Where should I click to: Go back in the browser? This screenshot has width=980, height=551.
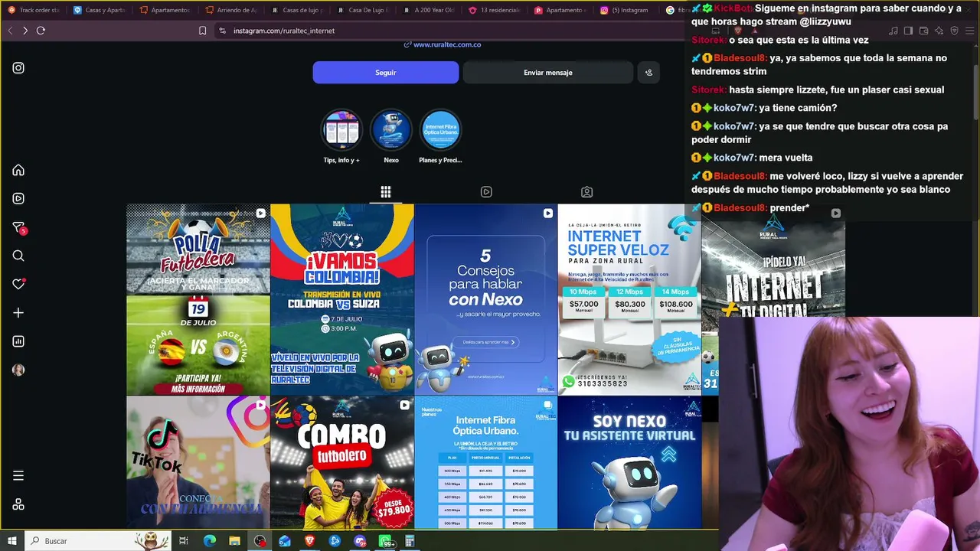click(10, 31)
